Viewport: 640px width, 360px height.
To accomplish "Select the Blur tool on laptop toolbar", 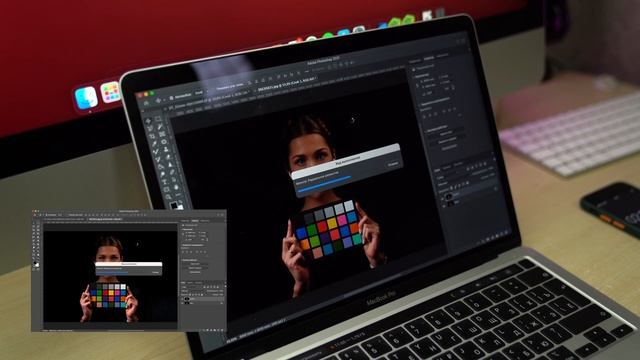I will click(x=170, y=164).
